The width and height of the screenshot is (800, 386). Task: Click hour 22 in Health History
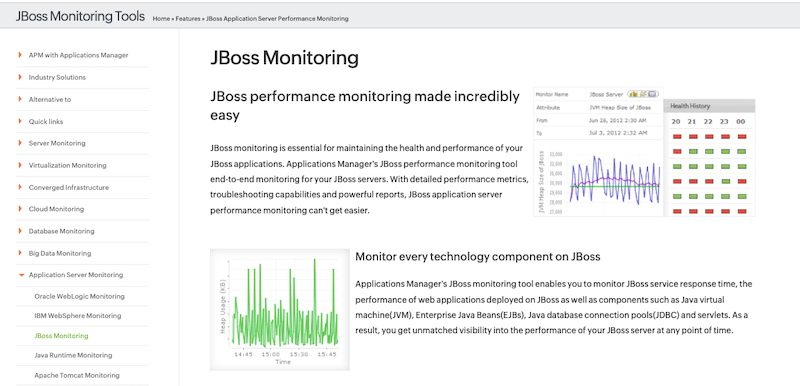click(x=708, y=122)
